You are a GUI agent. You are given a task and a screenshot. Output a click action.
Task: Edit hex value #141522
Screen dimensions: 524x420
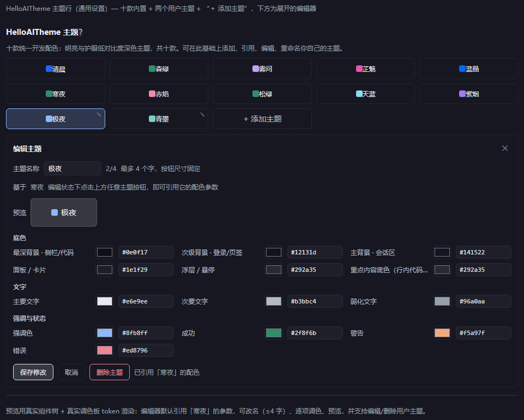[484, 252]
